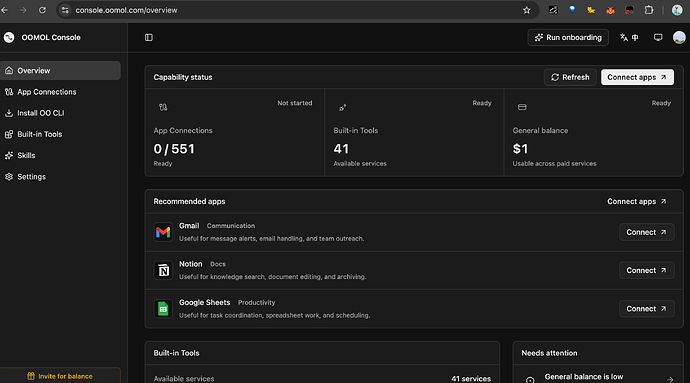The width and height of the screenshot is (690, 383).
Task: Click the OOMOL Console title text
Action: click(x=51, y=37)
